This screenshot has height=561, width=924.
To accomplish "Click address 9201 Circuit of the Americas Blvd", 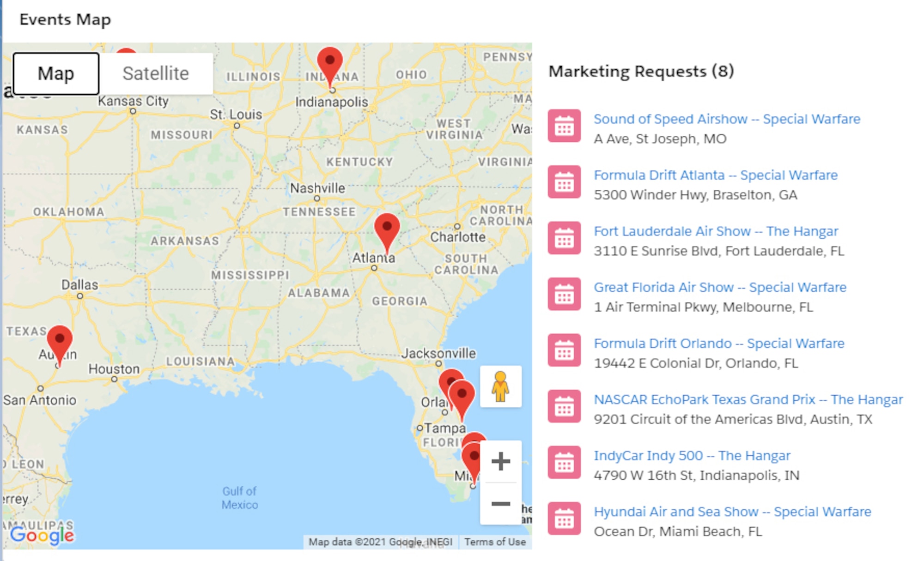I will [x=733, y=419].
